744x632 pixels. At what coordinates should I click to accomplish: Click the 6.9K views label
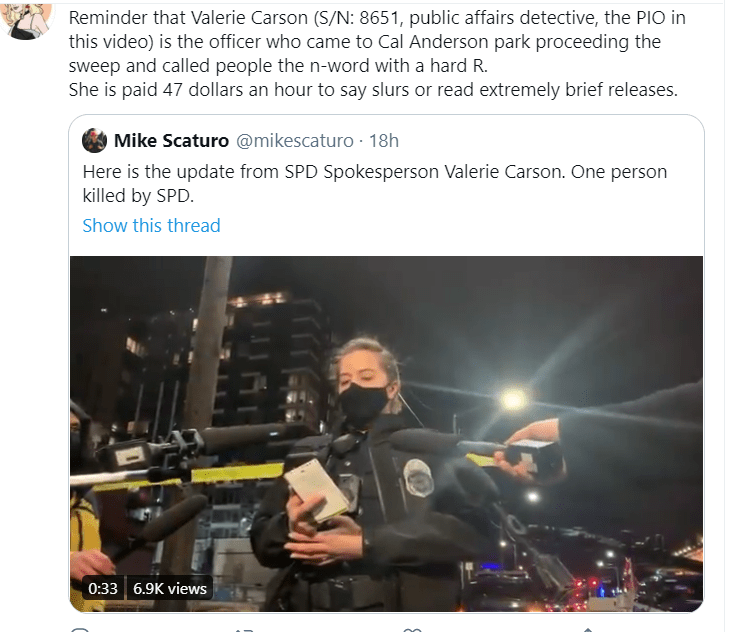[169, 588]
